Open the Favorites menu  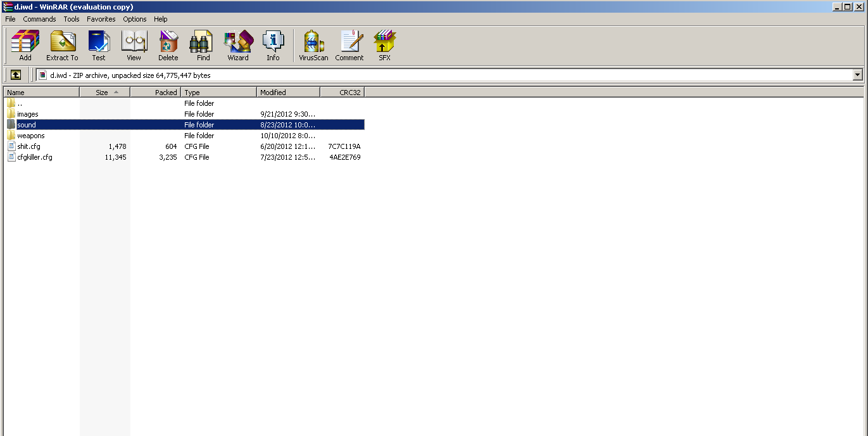click(x=101, y=19)
